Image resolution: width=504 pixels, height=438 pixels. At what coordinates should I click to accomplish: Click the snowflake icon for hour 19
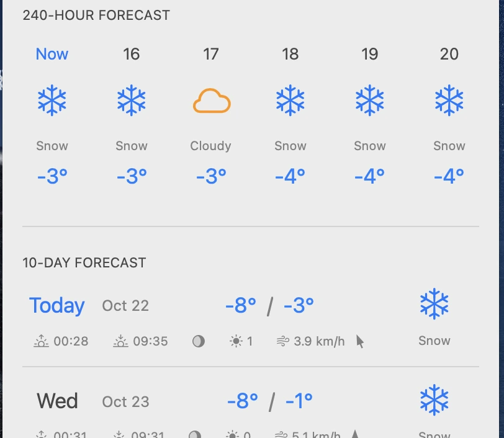370,99
